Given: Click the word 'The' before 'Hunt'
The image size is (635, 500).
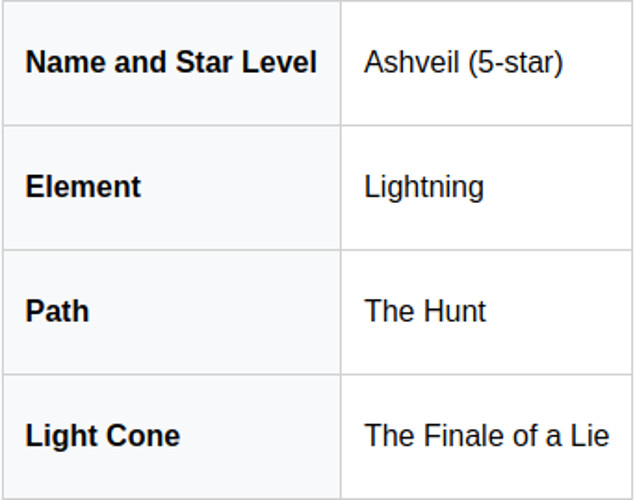Looking at the screenshot, I should 382,311.
